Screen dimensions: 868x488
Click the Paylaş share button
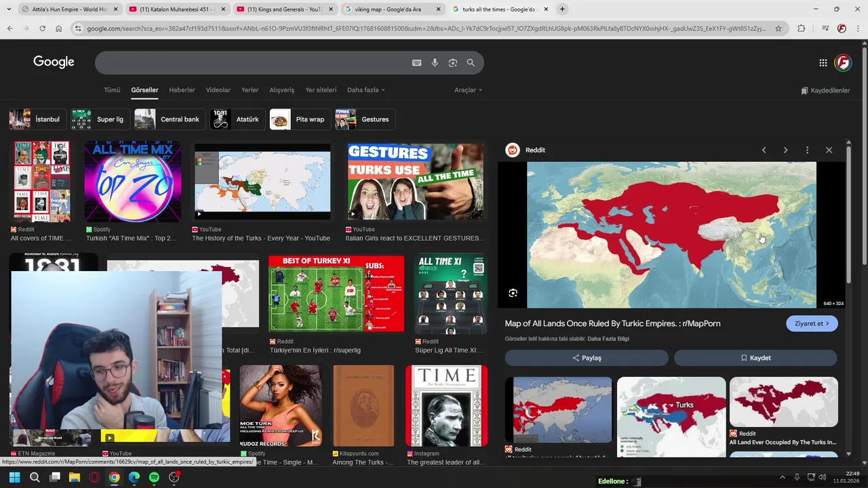[587, 358]
